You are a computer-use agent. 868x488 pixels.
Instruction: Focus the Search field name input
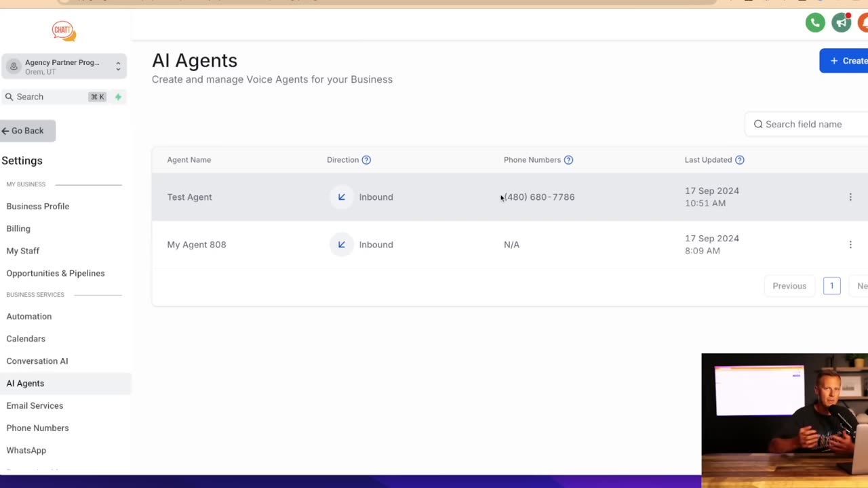click(x=807, y=124)
